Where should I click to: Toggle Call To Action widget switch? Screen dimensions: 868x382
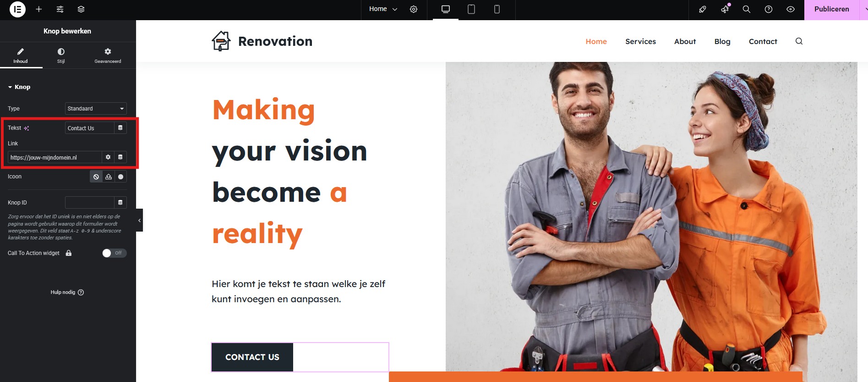point(115,253)
